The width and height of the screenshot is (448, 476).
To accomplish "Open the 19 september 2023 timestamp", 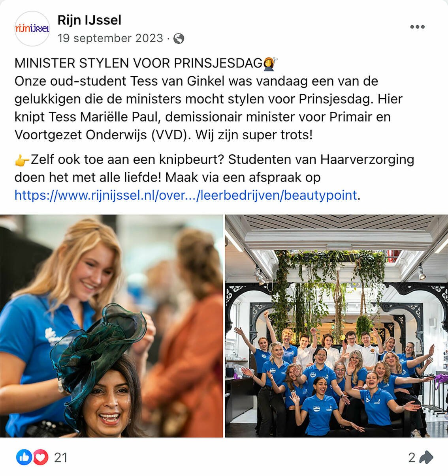I will point(110,38).
